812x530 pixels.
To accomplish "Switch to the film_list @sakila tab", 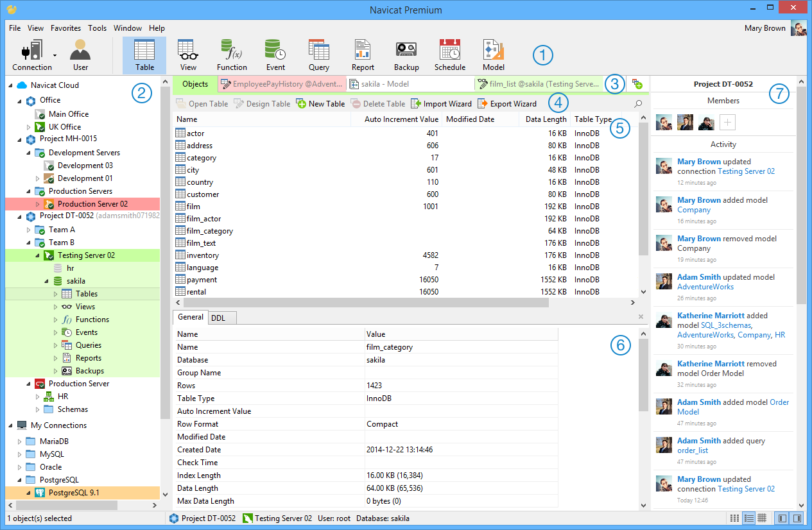I will [x=538, y=83].
